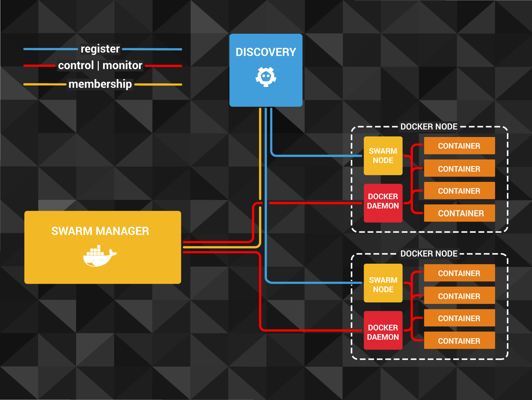Screen dimensions: 532x400
Task: Click the upper DOCKER NODE heading
Action: tap(429, 127)
